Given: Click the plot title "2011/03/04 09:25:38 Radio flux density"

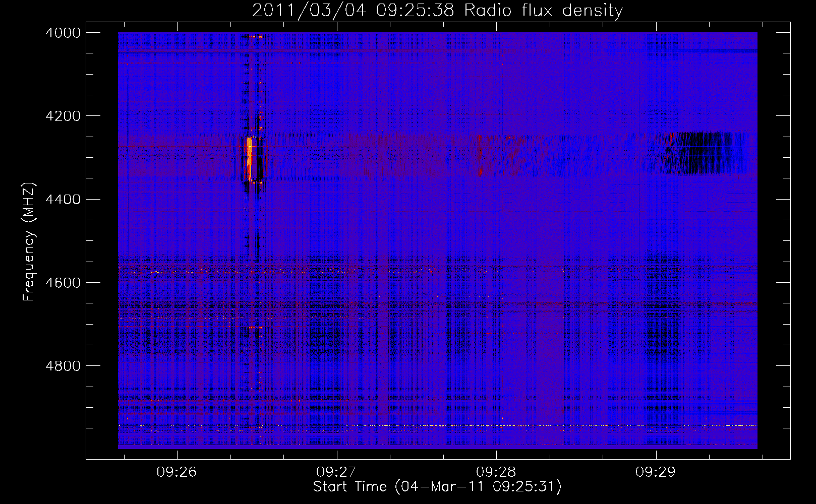Looking at the screenshot, I should point(437,10).
